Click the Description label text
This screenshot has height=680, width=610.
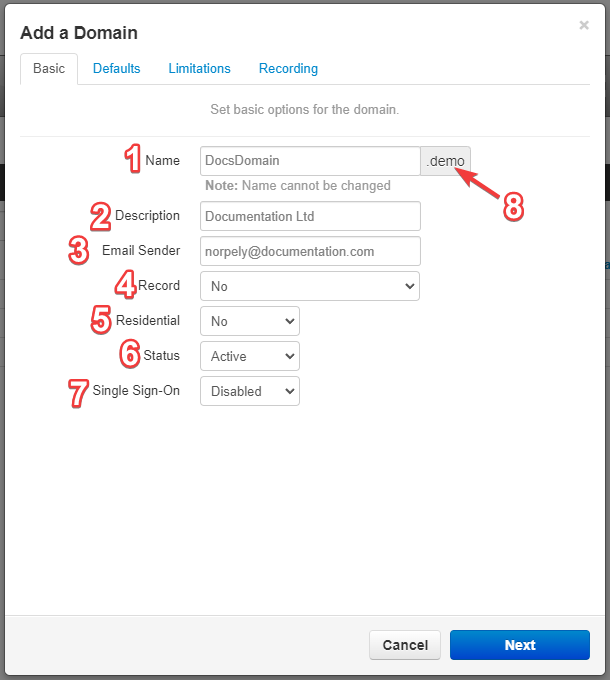coord(147,216)
